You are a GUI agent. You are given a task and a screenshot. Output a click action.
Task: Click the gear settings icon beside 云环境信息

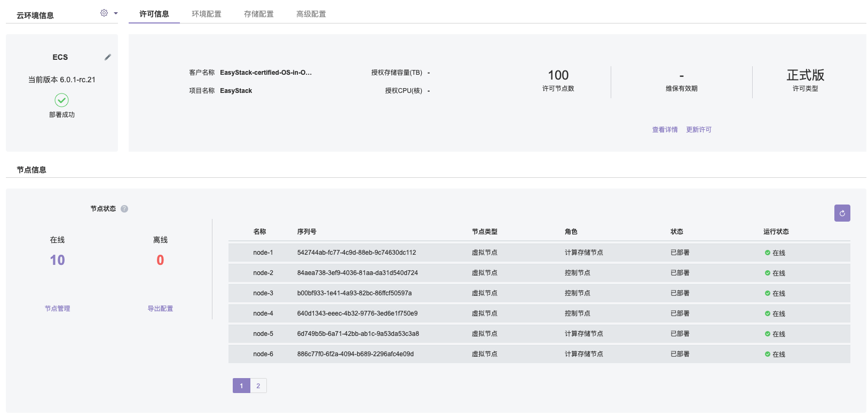[104, 13]
